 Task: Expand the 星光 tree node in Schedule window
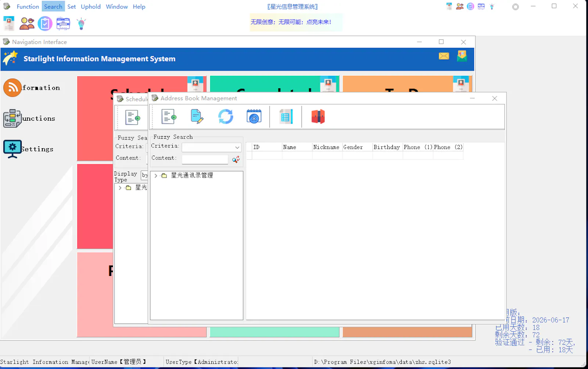[x=120, y=188]
